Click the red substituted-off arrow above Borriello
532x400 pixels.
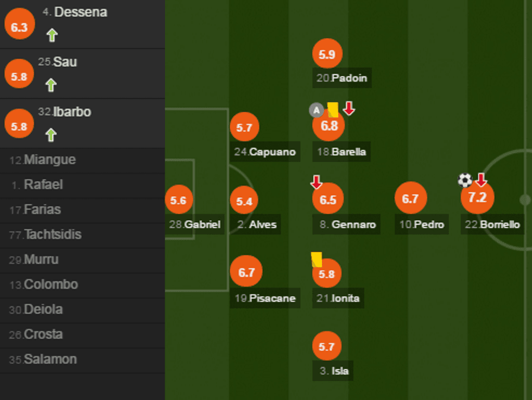point(481,180)
